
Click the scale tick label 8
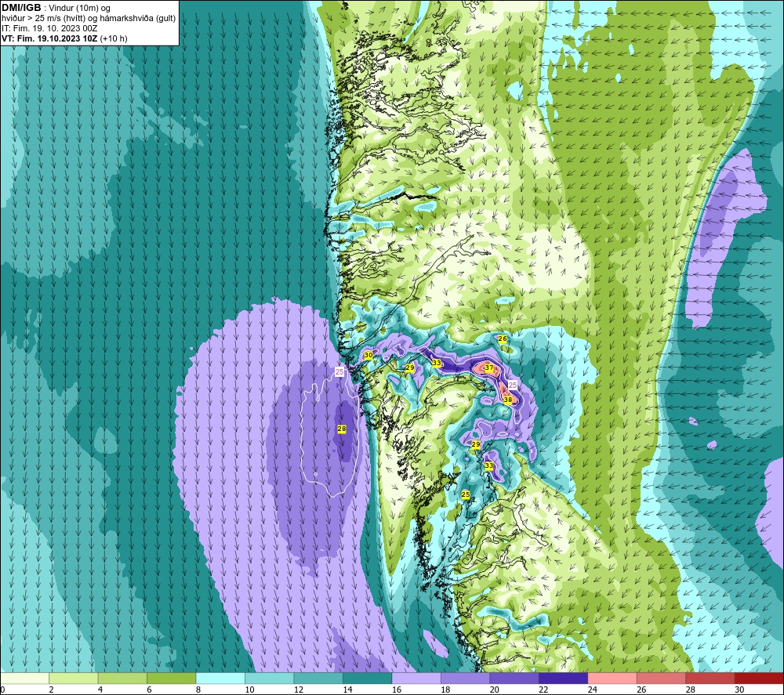pyautogui.click(x=198, y=690)
